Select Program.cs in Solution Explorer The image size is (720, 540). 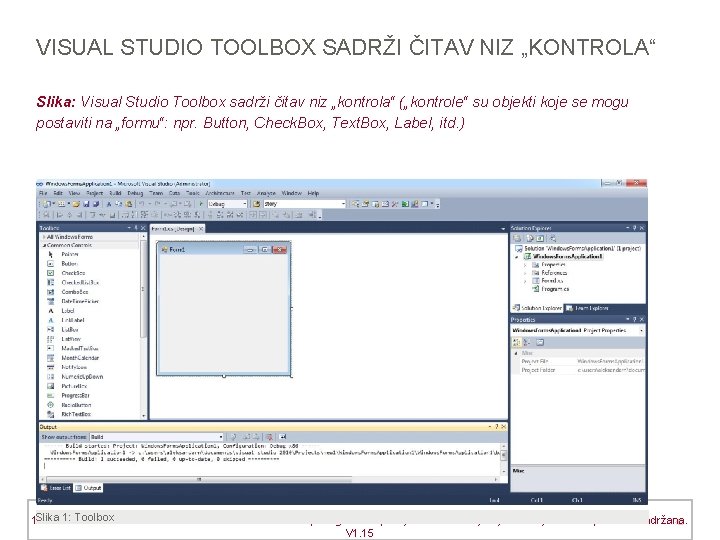pos(551,289)
